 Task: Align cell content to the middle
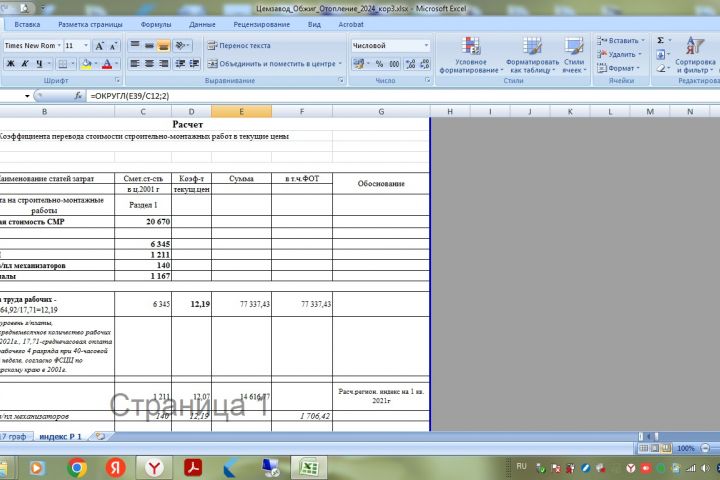(149, 45)
